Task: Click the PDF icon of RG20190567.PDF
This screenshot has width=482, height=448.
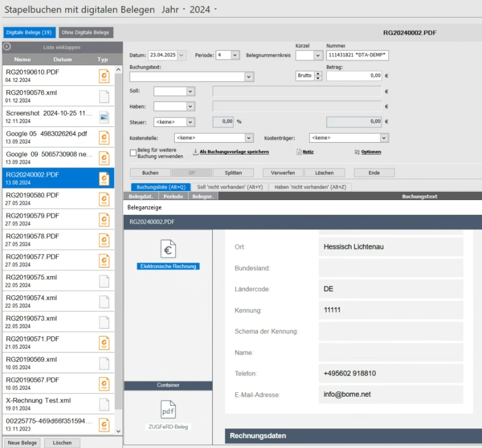Action: [104, 384]
